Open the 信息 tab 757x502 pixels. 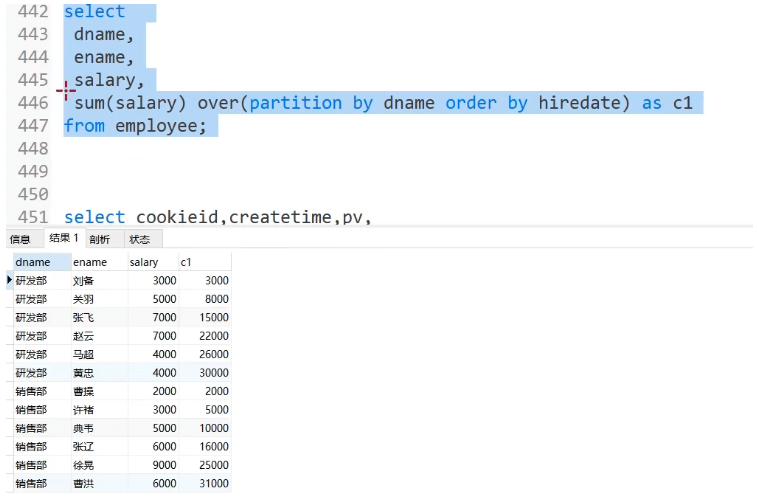pyautogui.click(x=20, y=239)
